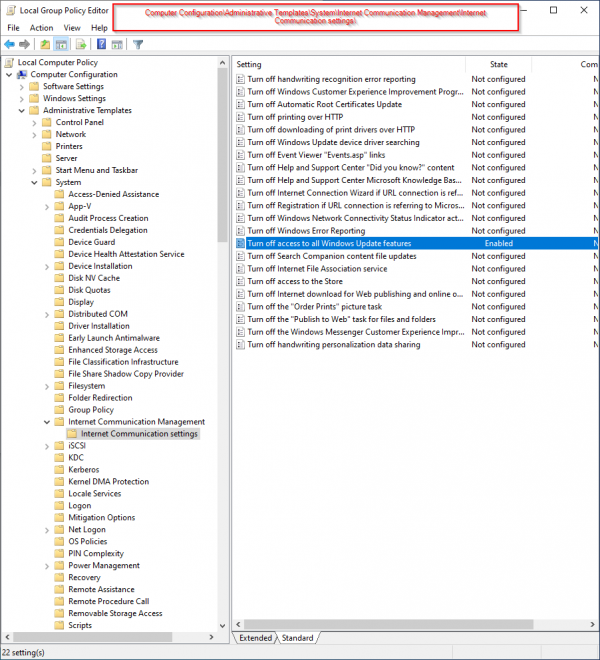
Task: Toggle Show/Hide Console Tree toolbar icon
Action: click(61, 44)
